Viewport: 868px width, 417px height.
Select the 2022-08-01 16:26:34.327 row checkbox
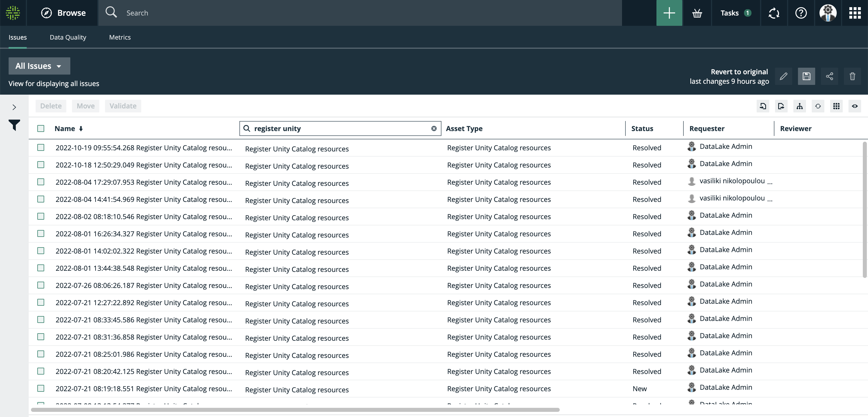point(41,233)
